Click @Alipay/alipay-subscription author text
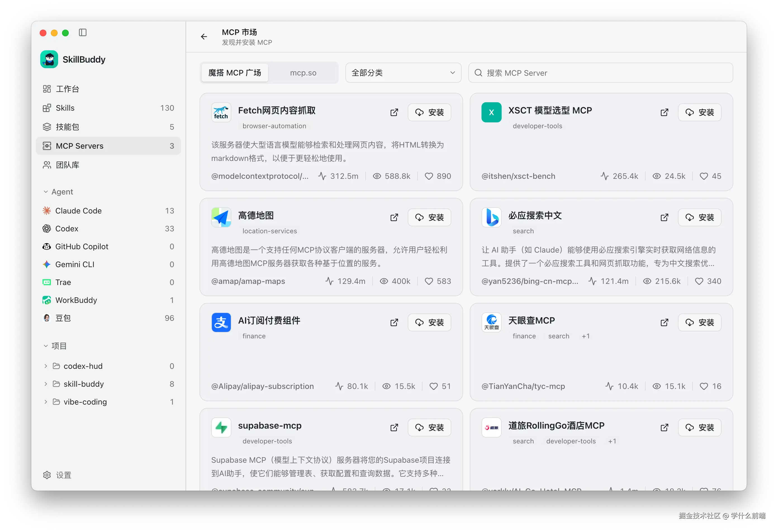The height and width of the screenshot is (532, 778). coord(262,386)
